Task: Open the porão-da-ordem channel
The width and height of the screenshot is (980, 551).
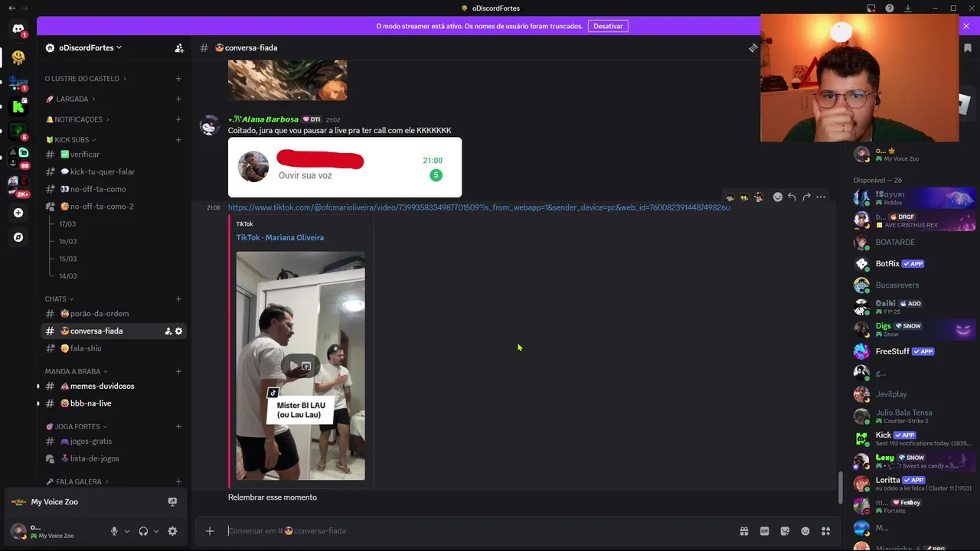Action: coord(113,314)
